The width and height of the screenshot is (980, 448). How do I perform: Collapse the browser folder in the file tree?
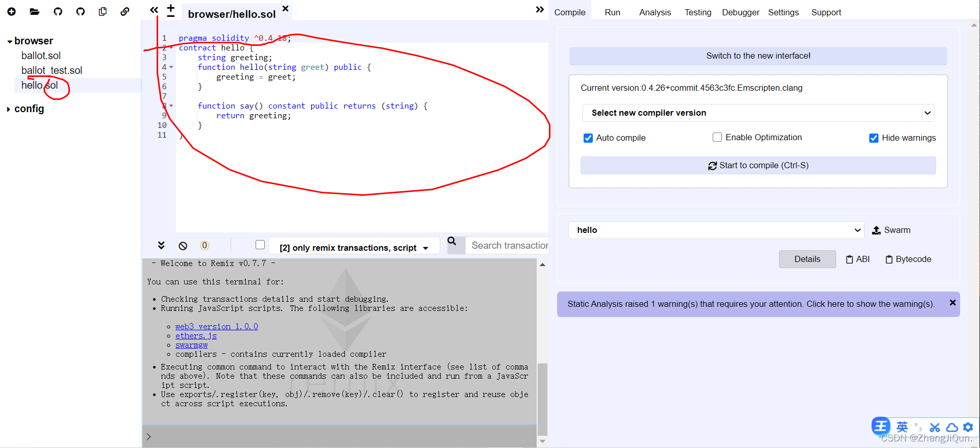pyautogui.click(x=10, y=41)
